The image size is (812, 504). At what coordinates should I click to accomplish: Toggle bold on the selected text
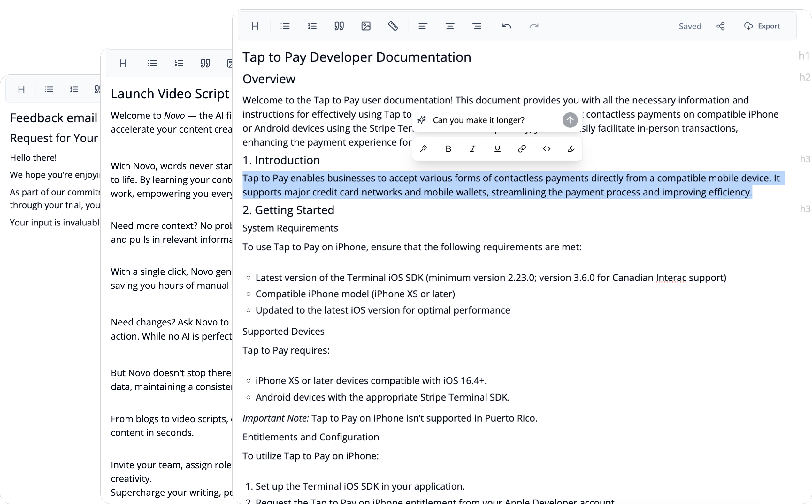448,149
